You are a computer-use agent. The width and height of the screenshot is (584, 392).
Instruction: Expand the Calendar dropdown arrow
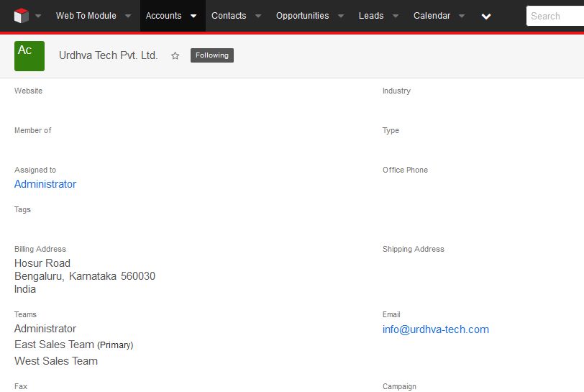click(x=462, y=16)
